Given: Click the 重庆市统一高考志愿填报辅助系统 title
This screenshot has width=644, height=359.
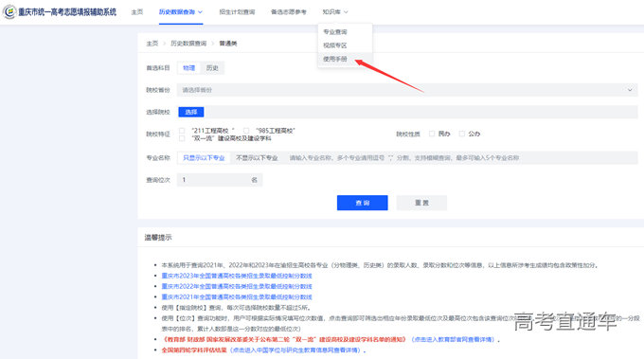Looking at the screenshot, I should 67,12.
